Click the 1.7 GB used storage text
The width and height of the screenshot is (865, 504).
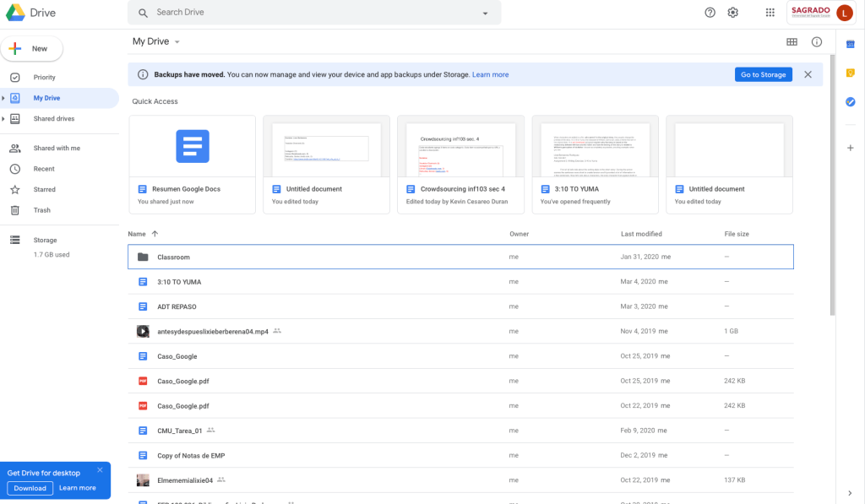tap(52, 255)
